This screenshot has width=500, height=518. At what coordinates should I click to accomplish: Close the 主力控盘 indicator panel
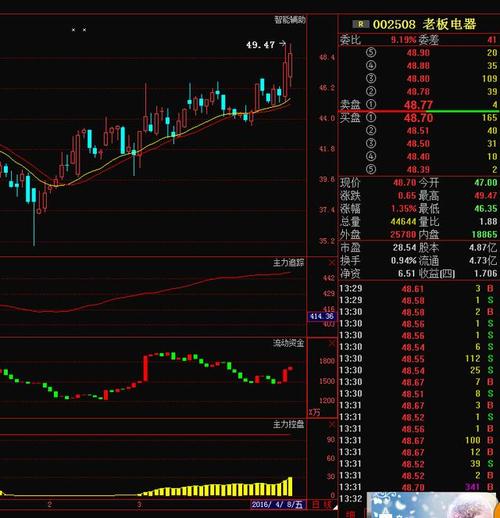(x=332, y=424)
